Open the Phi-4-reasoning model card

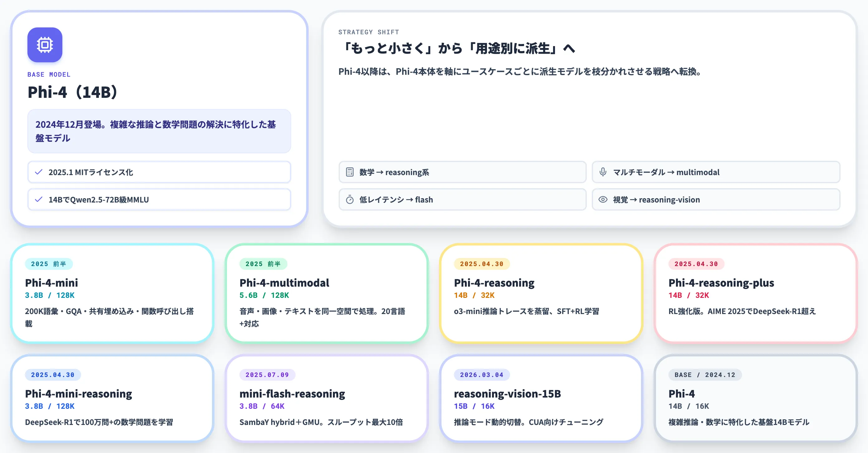541,293
